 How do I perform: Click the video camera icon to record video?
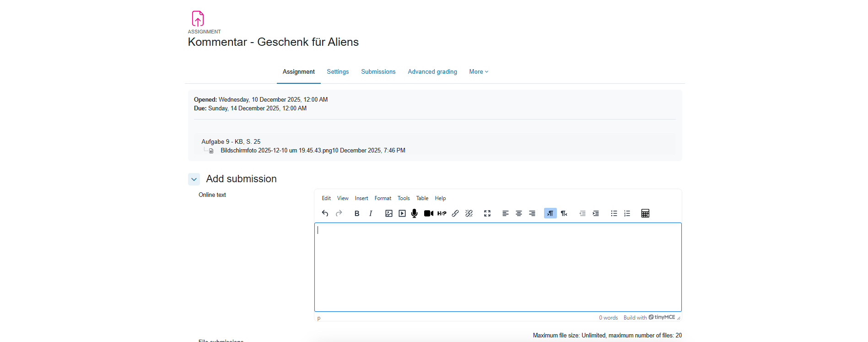click(x=428, y=213)
